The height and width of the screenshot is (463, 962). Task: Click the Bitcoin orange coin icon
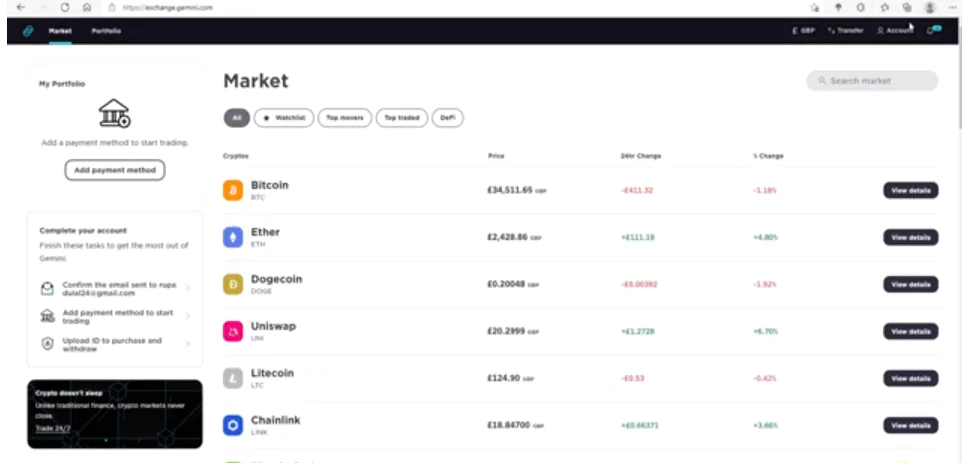[x=233, y=191]
